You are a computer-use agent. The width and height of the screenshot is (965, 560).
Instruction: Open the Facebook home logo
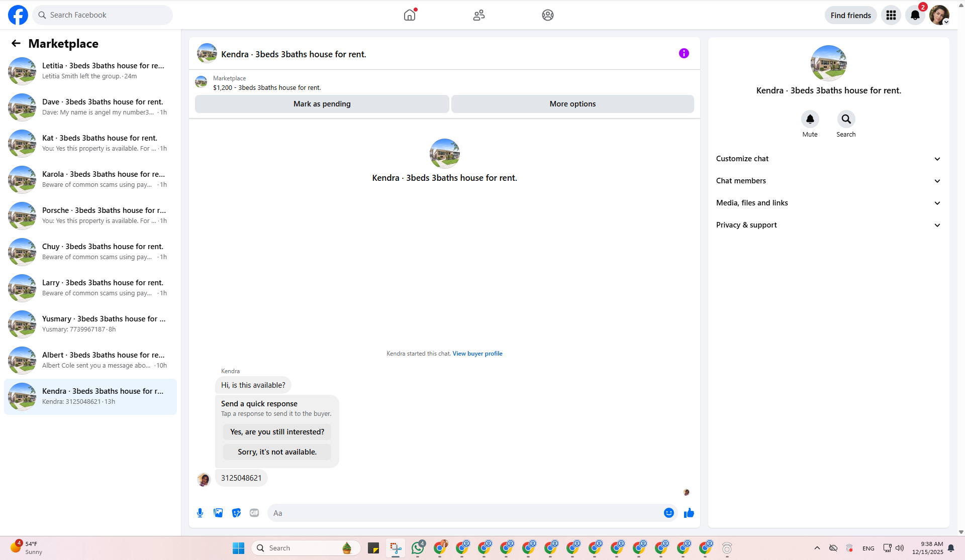[x=18, y=15]
